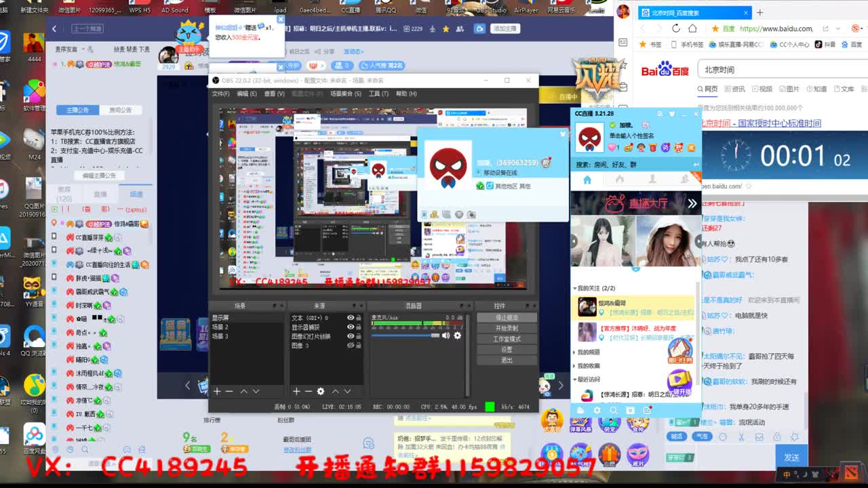Viewport: 868px width, 488px height.
Task: Move the selected OBS scene down
Action: pos(256,391)
